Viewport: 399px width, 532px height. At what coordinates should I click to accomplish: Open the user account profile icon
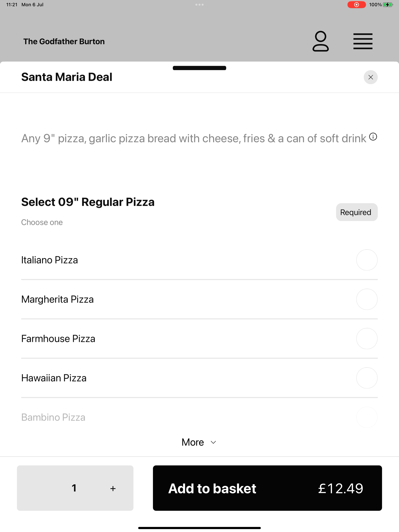(x=320, y=41)
